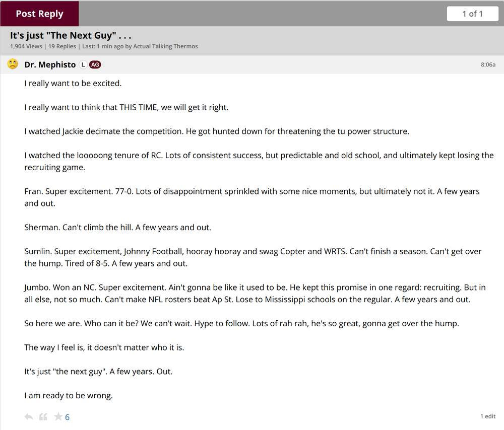The width and height of the screenshot is (504, 430).
Task: Click the sad face emoji avatar
Action: click(x=13, y=64)
